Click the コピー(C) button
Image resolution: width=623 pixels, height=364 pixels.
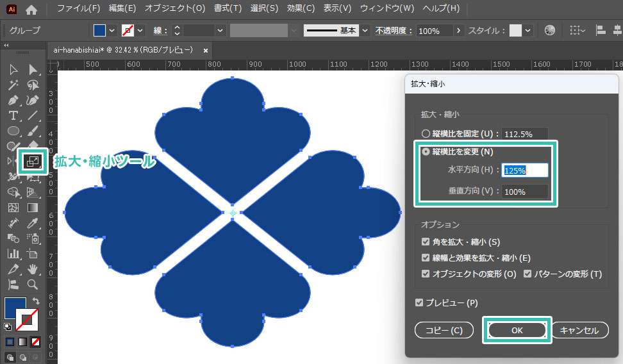pos(444,331)
